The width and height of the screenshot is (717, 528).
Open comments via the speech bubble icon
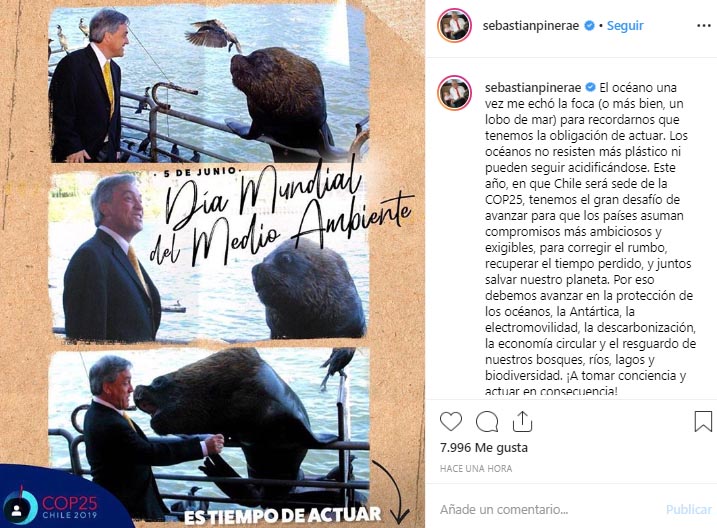click(x=487, y=421)
